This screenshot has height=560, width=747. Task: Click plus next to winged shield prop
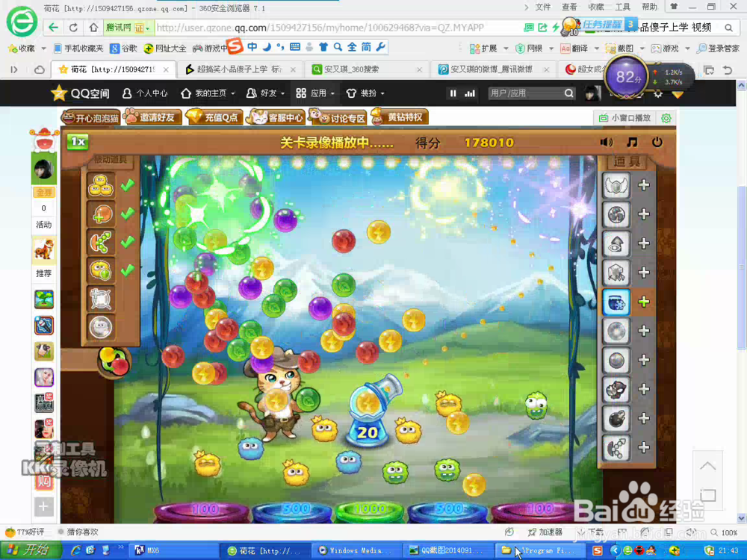click(644, 185)
